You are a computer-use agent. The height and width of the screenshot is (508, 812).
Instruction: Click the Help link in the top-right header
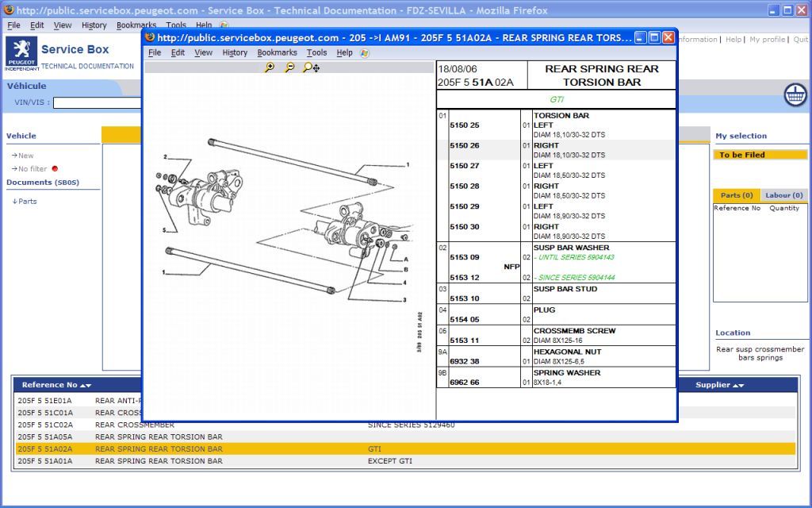point(733,40)
